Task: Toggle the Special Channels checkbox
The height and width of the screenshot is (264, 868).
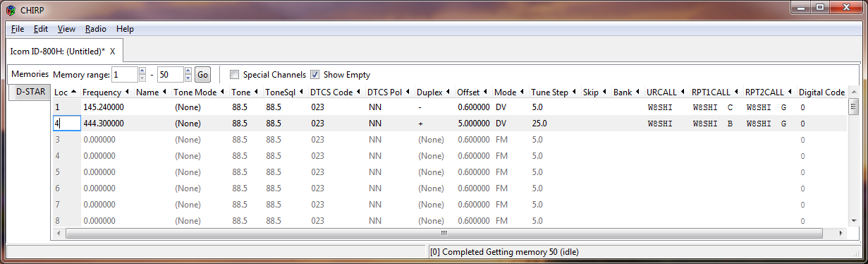Action: (235, 74)
